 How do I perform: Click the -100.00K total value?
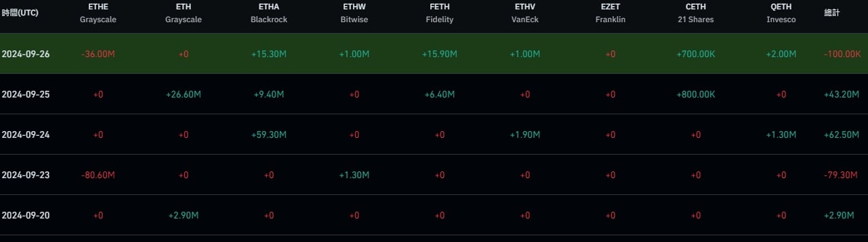(842, 54)
